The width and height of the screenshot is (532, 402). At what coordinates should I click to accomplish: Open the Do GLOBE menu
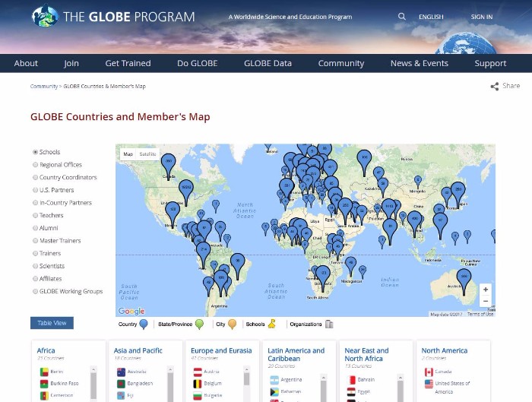click(197, 63)
